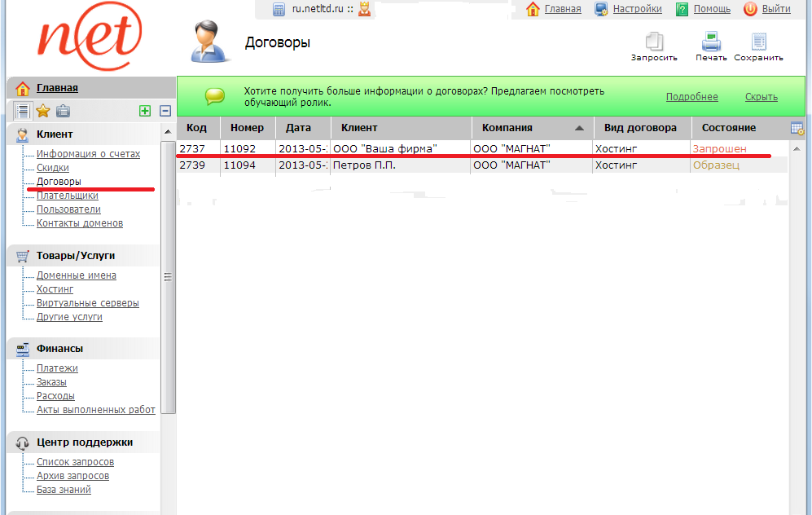The image size is (812, 515).
Task: Click the sidebar vertical scrollbar
Action: (169, 277)
